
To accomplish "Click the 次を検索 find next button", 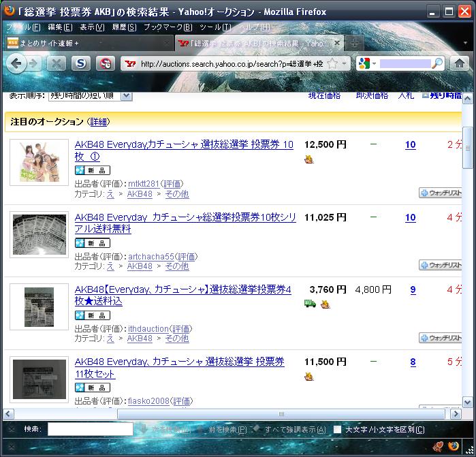I will 165,429.
